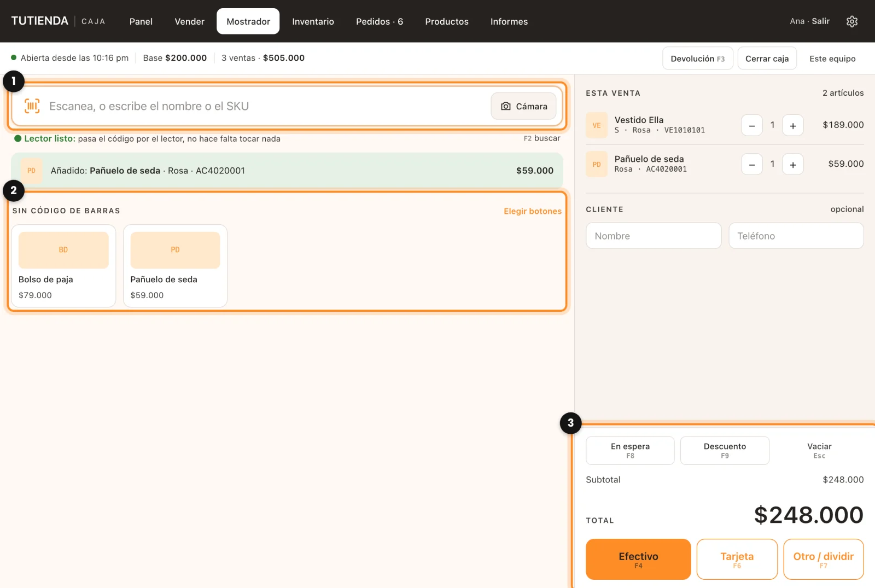
Task: Decrease quantity of Pañuelo de seda
Action: click(x=752, y=164)
